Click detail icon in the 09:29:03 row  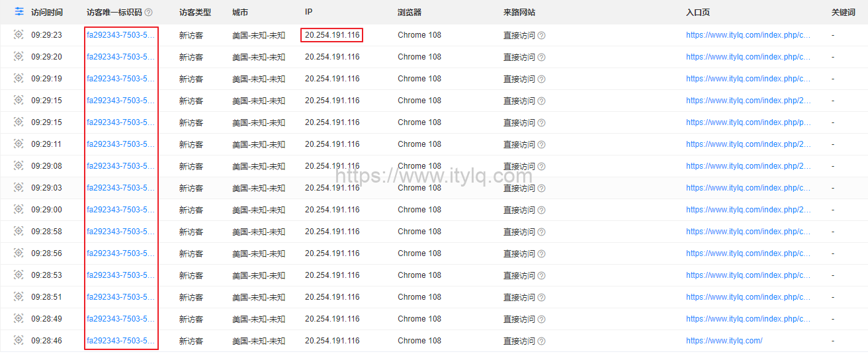point(19,188)
